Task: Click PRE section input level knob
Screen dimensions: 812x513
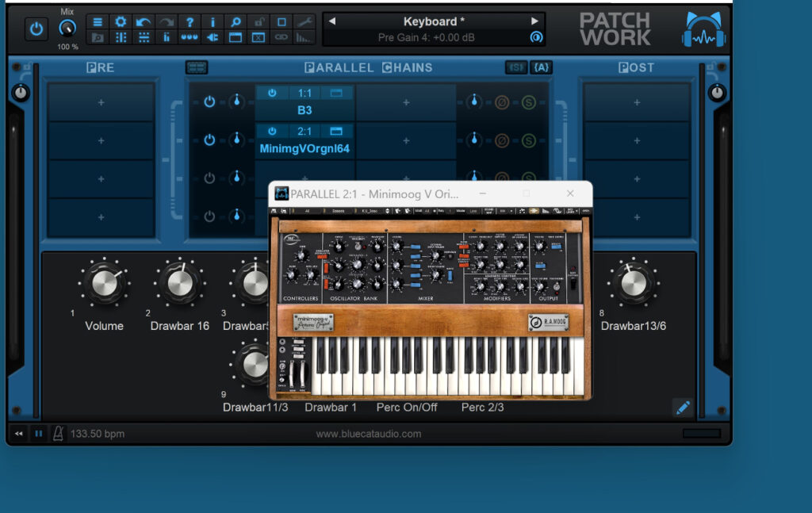Action: coord(20,94)
